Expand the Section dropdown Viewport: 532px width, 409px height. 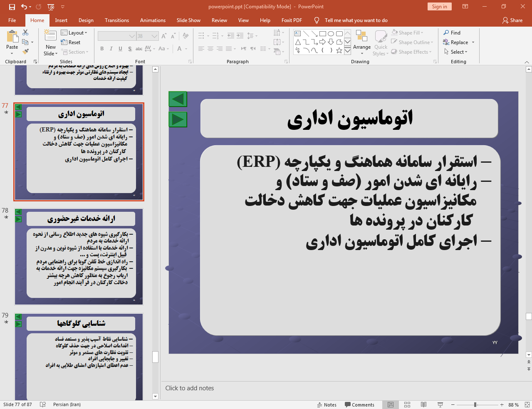(75, 52)
